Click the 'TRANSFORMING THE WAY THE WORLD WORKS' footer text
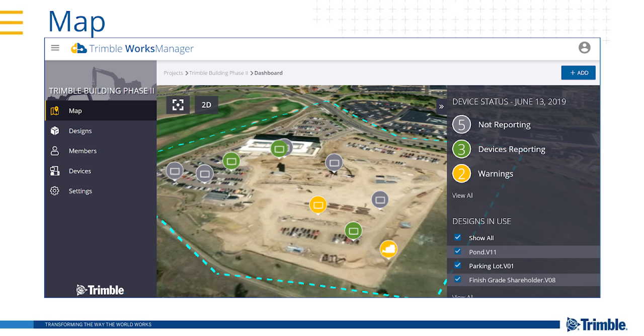Image resolution: width=644 pixels, height=336 pixels. [98, 324]
